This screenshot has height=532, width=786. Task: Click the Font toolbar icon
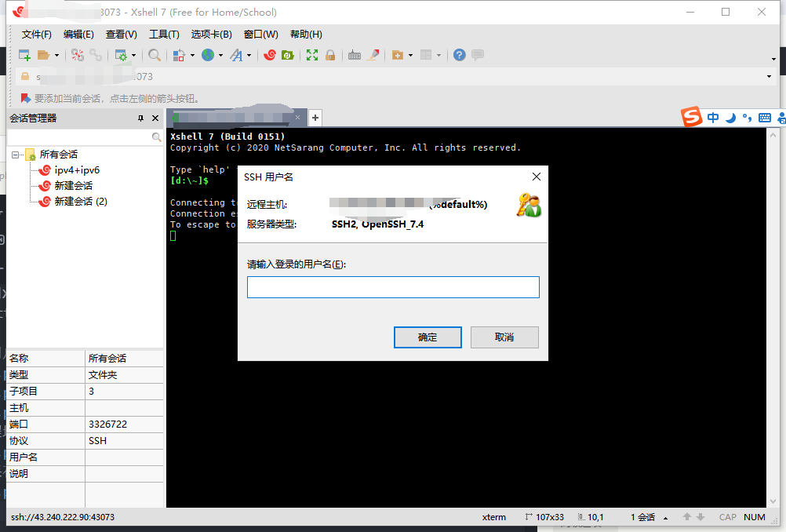point(236,55)
